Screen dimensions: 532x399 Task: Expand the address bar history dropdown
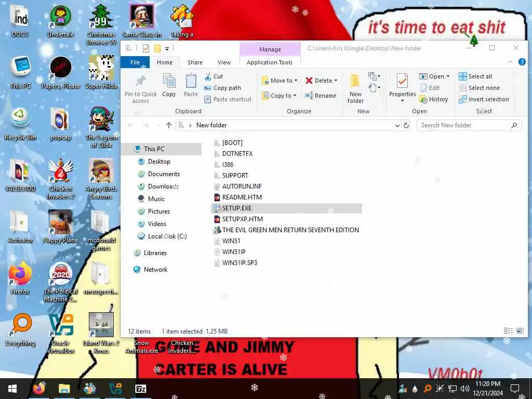(397, 126)
